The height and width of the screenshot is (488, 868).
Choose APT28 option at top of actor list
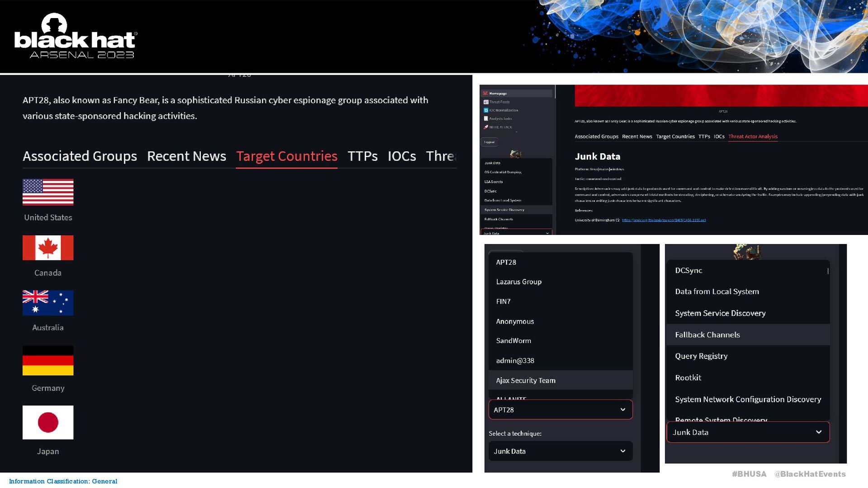(561, 262)
